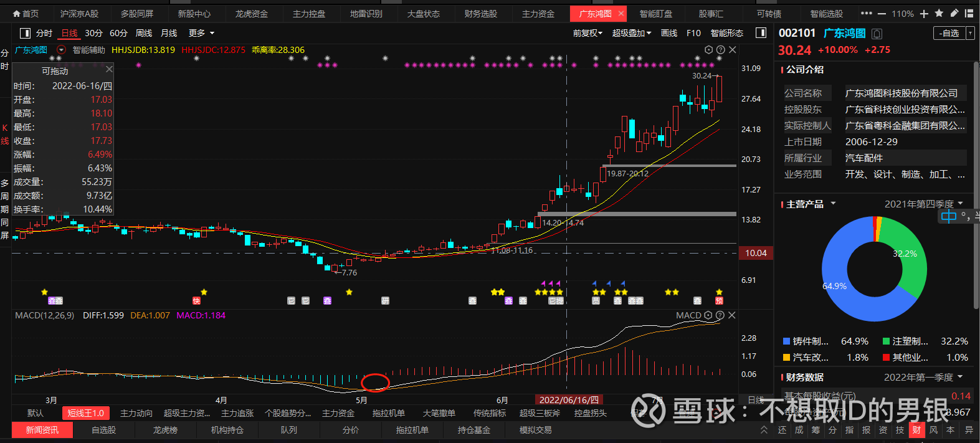
Task: Select the 主力动向 indicator
Action: (136, 413)
